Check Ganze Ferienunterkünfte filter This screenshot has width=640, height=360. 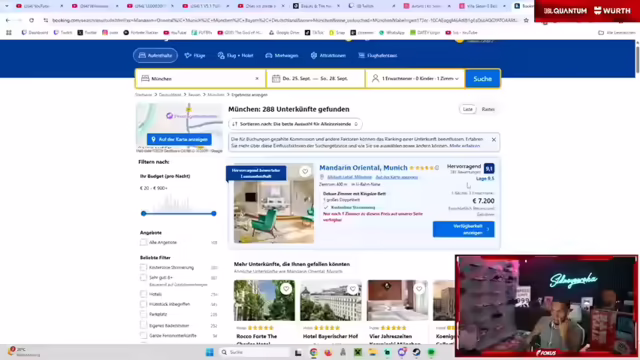143,336
